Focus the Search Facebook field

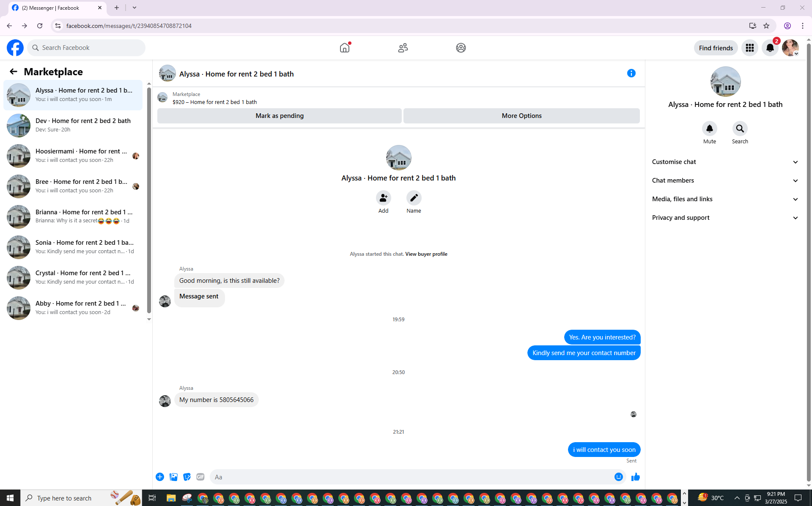[86, 48]
